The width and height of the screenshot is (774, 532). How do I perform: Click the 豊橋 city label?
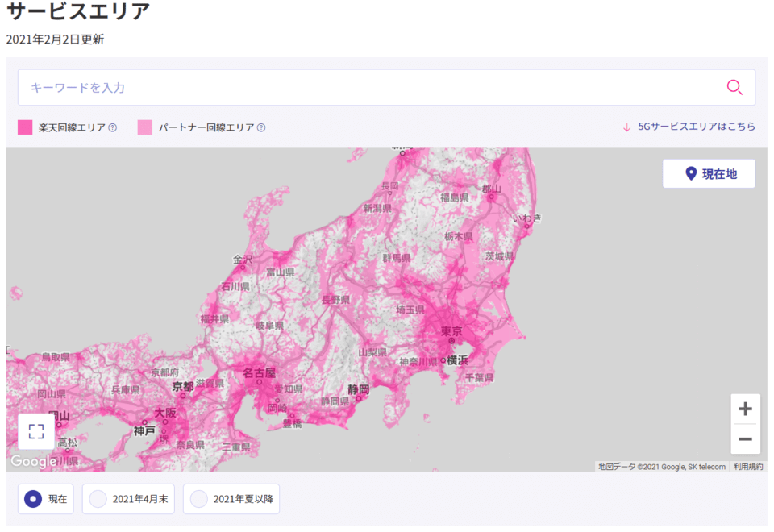(x=292, y=423)
